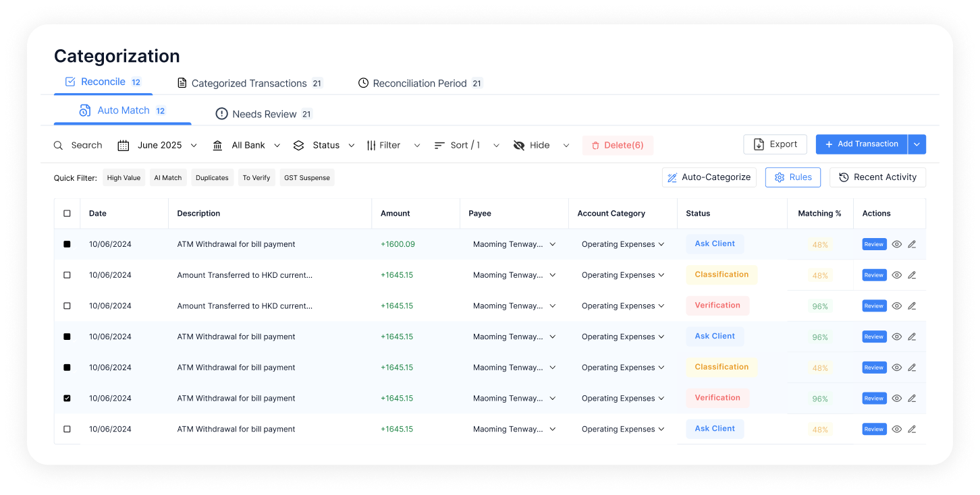980x495 pixels.
Task: Switch to the Needs Review tab
Action: (x=263, y=113)
